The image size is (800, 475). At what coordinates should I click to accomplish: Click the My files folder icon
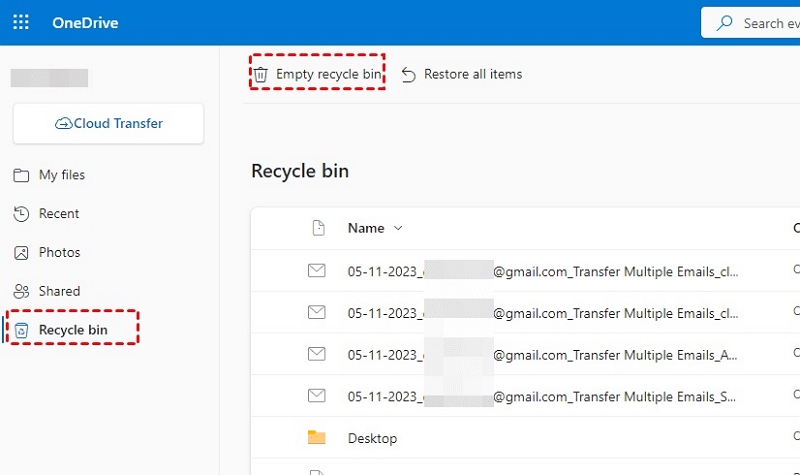point(21,176)
